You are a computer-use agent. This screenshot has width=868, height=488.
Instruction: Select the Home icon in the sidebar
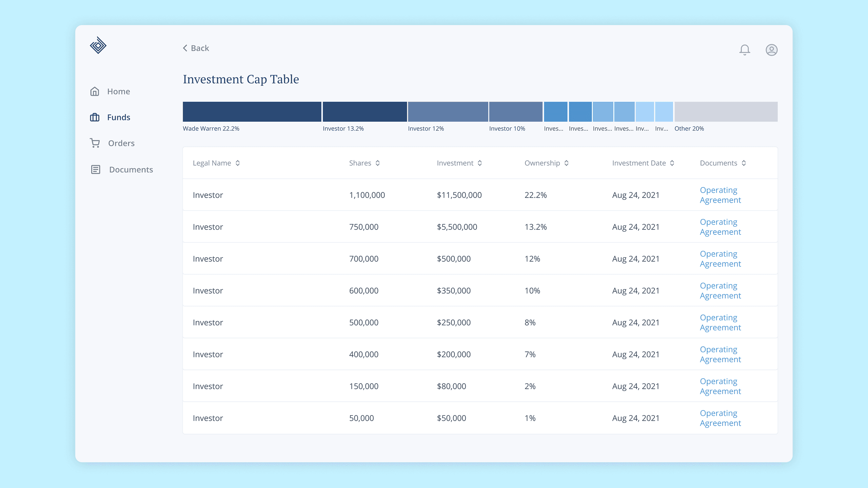pos(95,91)
